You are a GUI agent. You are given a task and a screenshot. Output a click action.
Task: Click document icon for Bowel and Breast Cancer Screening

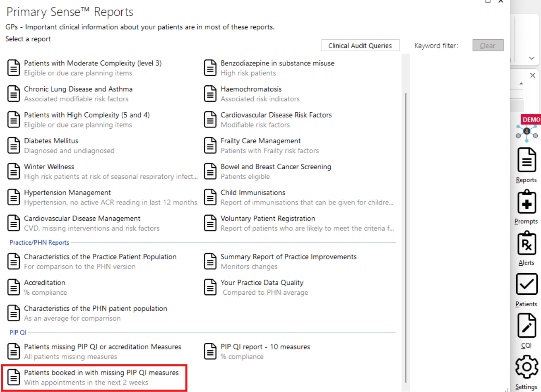pyautogui.click(x=210, y=171)
